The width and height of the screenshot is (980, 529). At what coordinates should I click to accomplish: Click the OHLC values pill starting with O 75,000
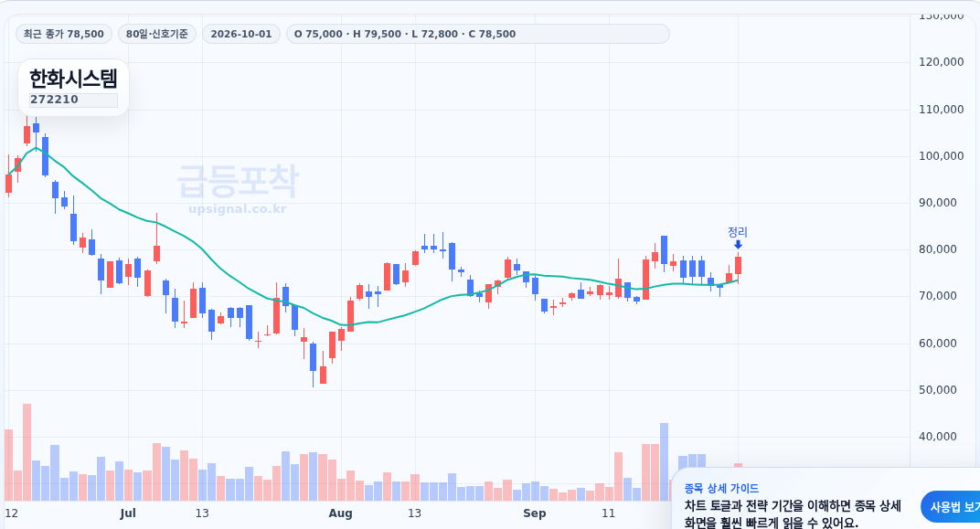[x=477, y=34]
